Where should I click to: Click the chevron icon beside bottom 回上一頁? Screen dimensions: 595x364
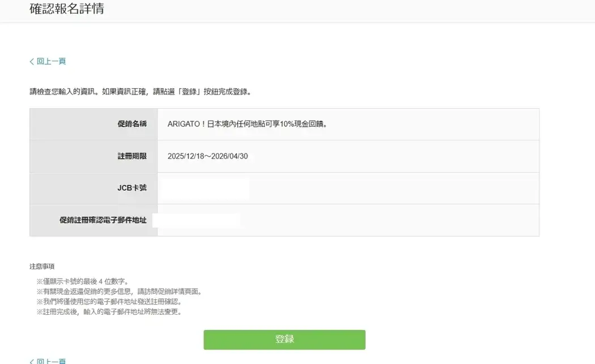[x=32, y=361]
